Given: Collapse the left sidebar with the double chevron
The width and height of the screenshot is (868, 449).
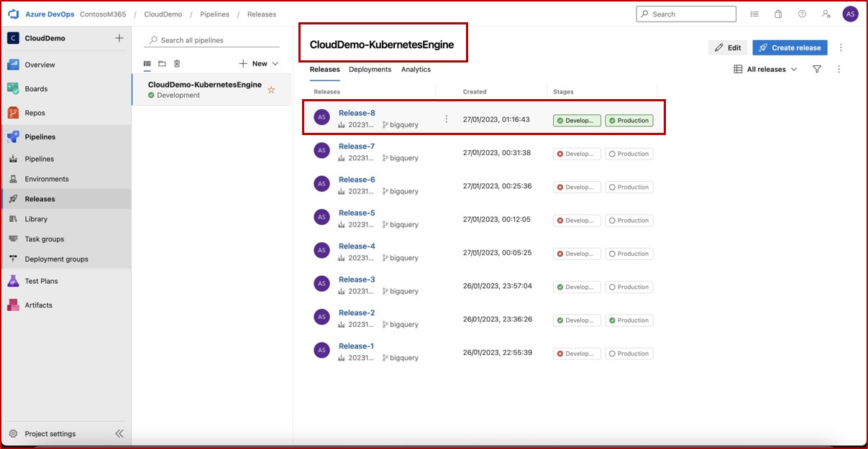Looking at the screenshot, I should point(119,433).
